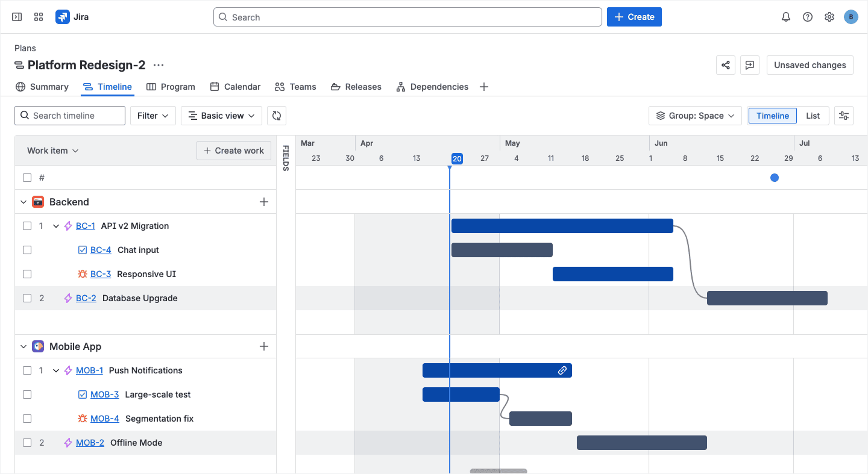Screen dimensions: 868x474
Task: Open the view settings sliders icon
Action: point(844,116)
